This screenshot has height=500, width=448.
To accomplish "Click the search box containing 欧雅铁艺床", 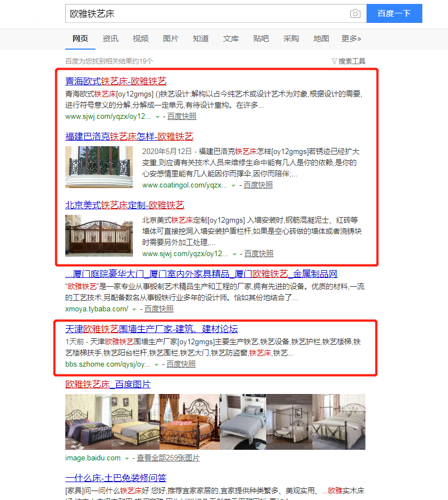I will [206, 13].
